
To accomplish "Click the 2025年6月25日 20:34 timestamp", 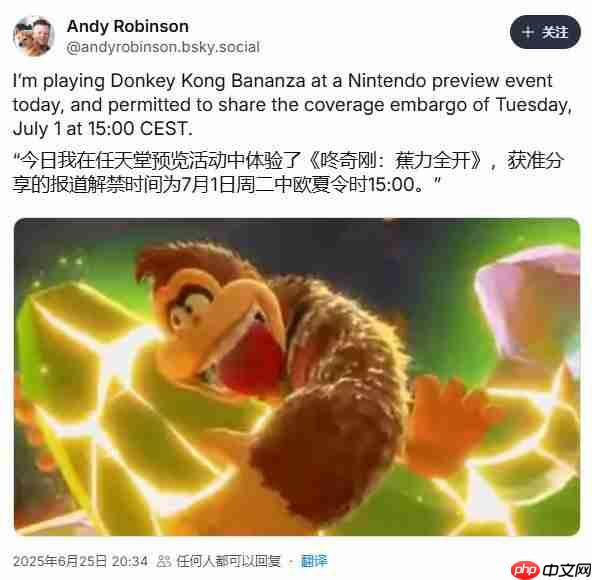I will click(80, 561).
